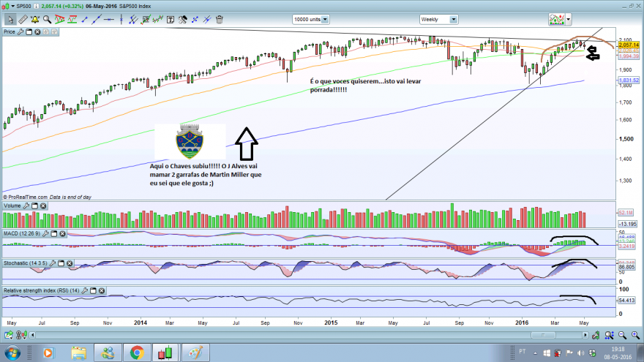Click the bottom-right chart pencil icon
Viewport: 644px width, 362px height.
[x=596, y=336]
